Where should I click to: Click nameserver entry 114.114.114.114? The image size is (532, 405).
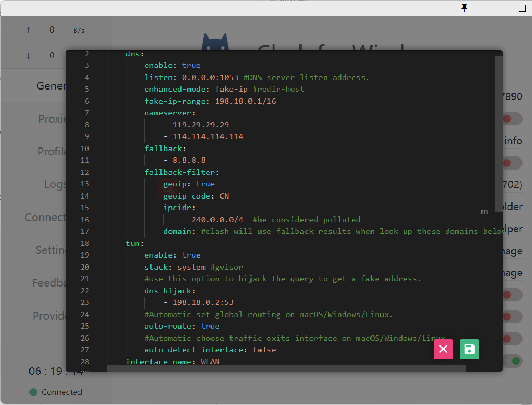pyautogui.click(x=208, y=136)
